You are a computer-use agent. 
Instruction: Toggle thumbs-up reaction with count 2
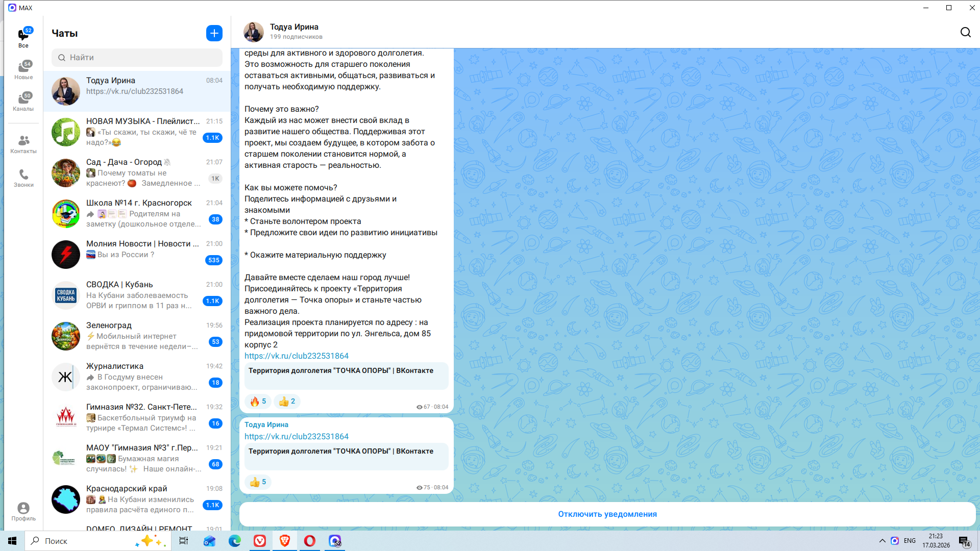pyautogui.click(x=287, y=402)
